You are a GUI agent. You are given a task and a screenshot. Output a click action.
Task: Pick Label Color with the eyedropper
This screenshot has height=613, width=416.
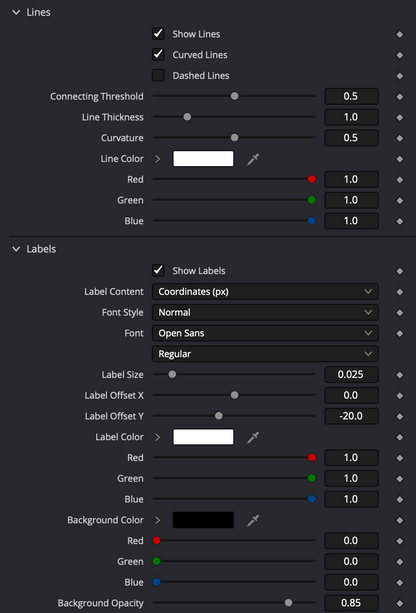253,437
